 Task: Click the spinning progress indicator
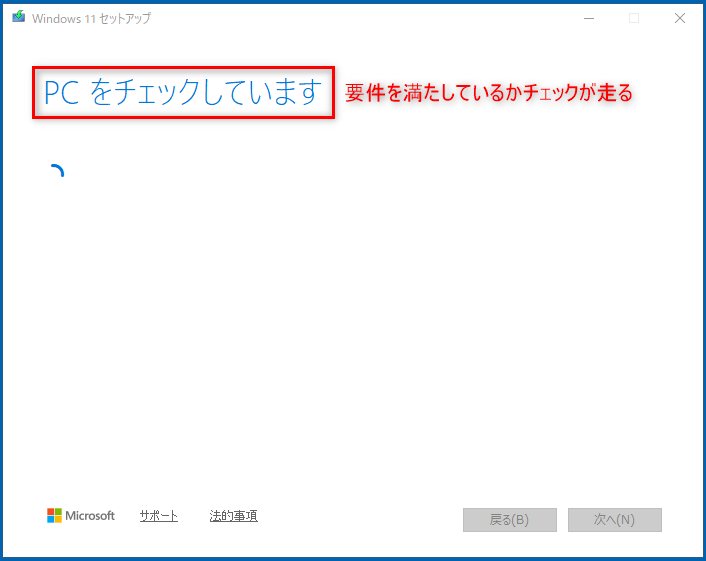[x=57, y=171]
